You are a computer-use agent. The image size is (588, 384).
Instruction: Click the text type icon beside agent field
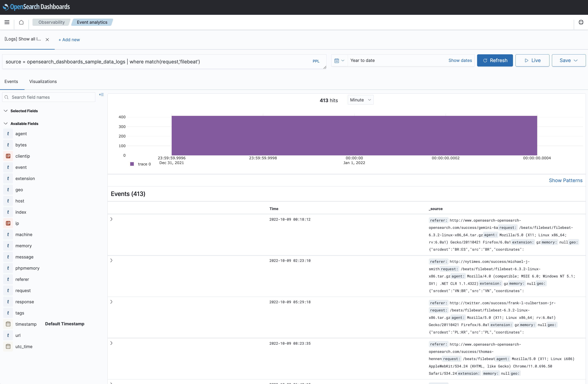tap(8, 134)
